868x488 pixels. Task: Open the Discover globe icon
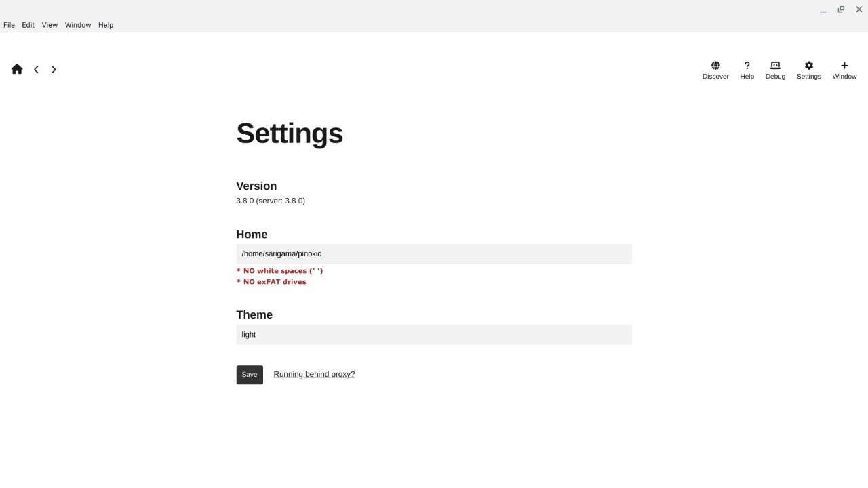coord(715,66)
